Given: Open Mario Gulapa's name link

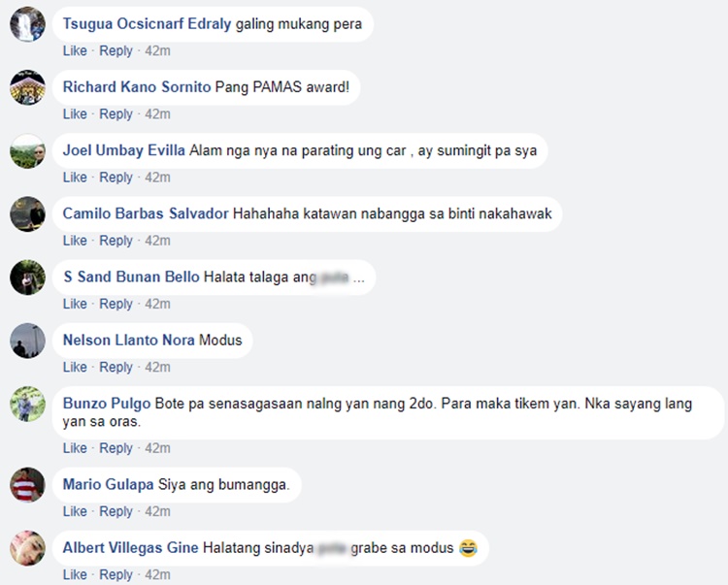Looking at the screenshot, I should [108, 485].
